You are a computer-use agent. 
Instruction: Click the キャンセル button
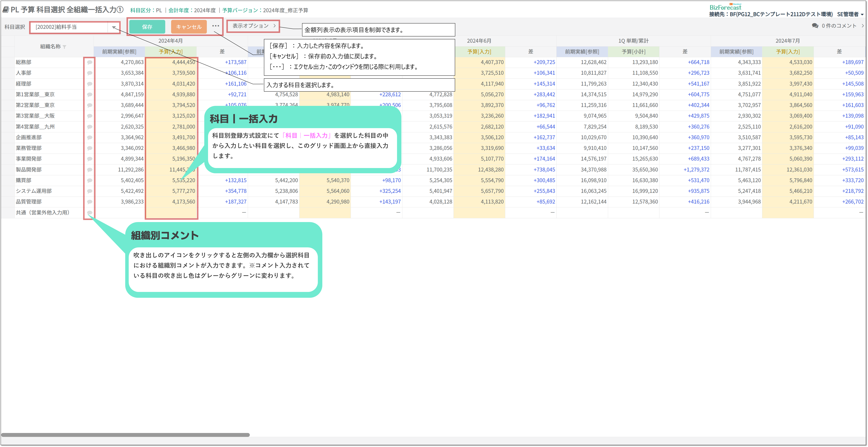point(189,27)
